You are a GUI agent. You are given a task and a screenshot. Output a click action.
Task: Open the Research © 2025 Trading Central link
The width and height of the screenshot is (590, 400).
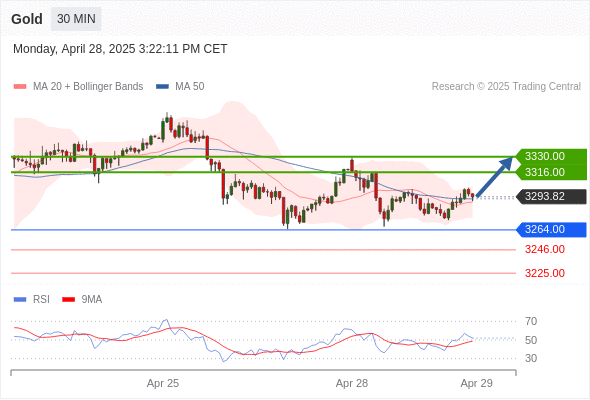coord(506,87)
